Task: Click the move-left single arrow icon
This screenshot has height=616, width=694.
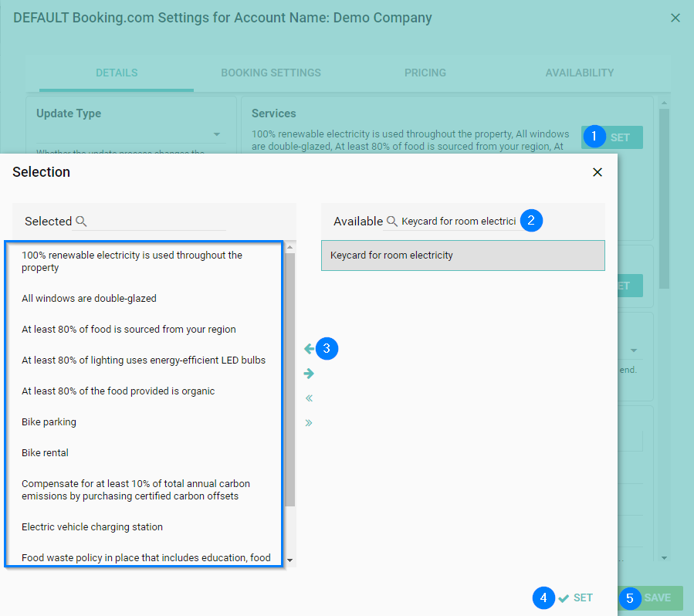Action: click(x=309, y=349)
